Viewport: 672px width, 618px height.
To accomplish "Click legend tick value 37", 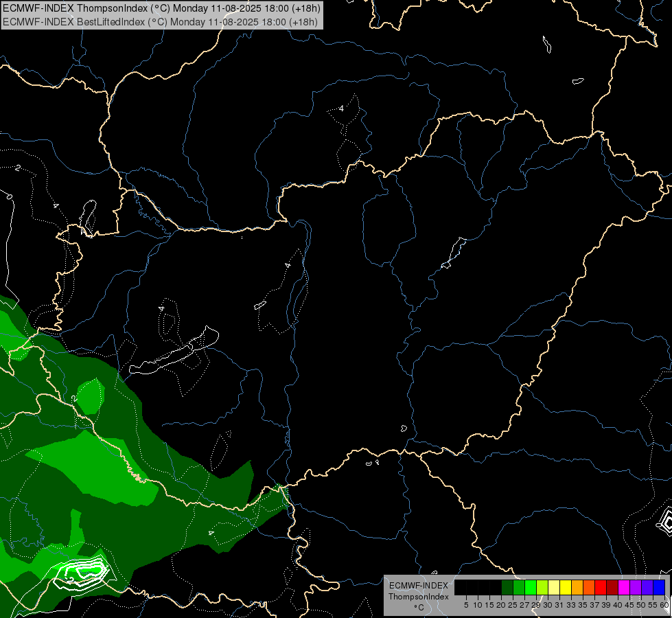I will [x=594, y=605].
